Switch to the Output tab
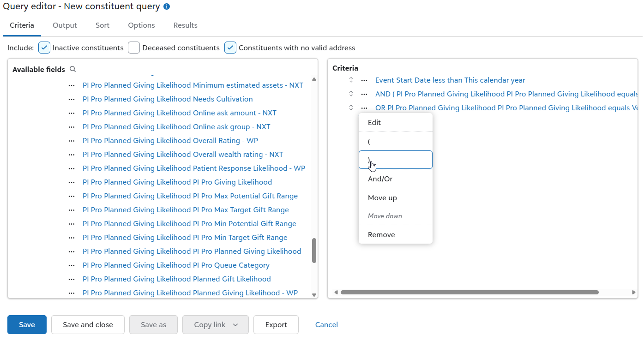Screen dimensions: 644x341 64,25
